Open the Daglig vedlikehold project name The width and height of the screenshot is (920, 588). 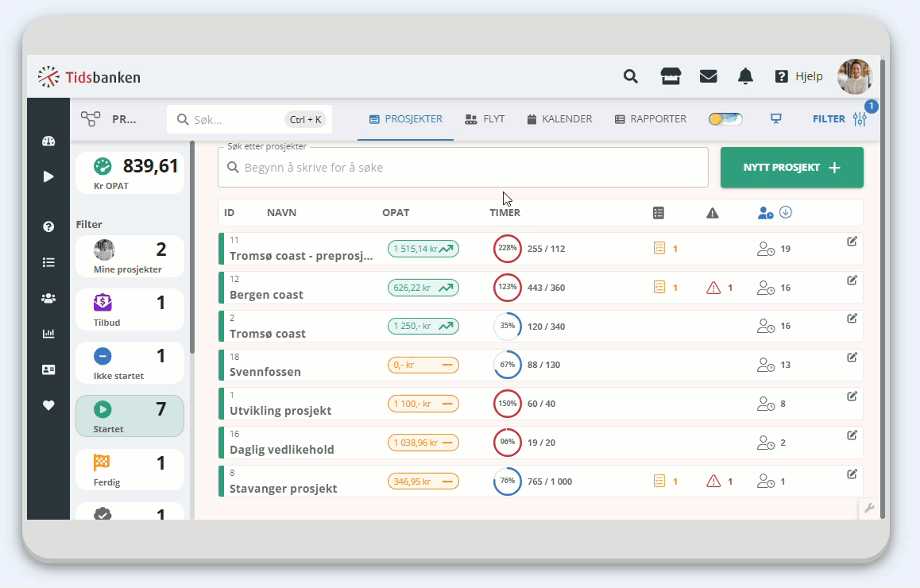281,450
